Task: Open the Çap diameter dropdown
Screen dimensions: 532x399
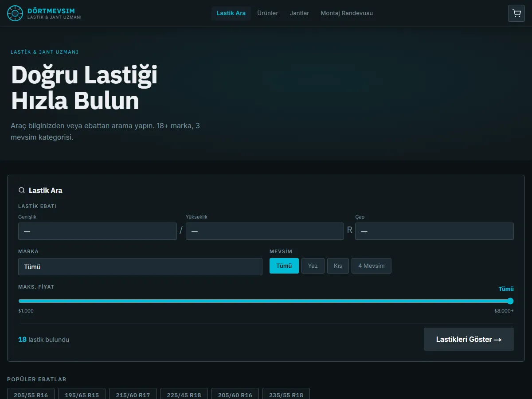Action: point(434,231)
